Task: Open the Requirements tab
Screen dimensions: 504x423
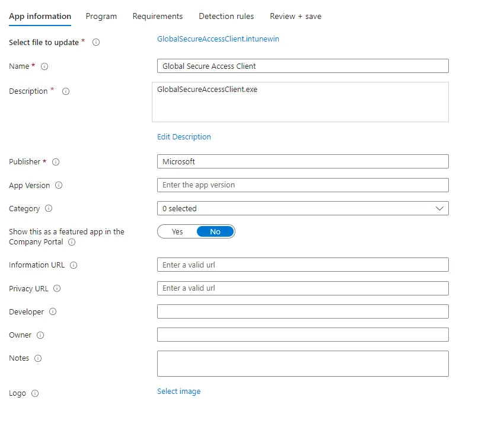Action: click(158, 17)
